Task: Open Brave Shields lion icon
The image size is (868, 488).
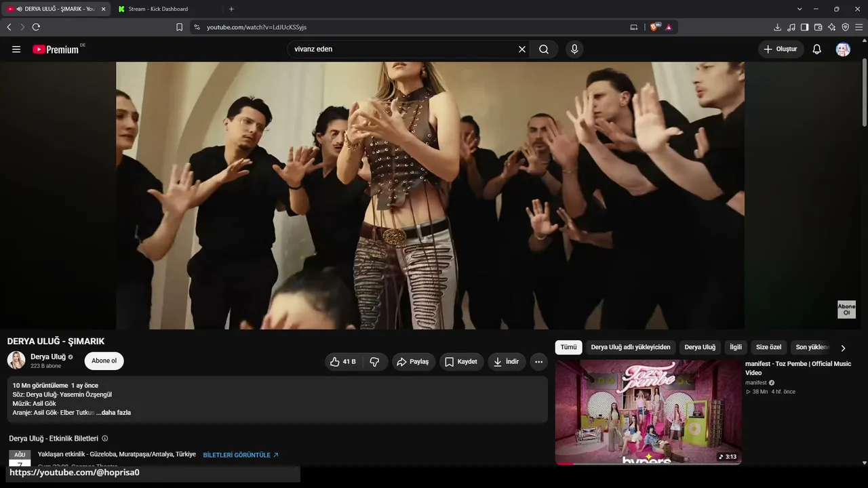Action: pos(655,27)
